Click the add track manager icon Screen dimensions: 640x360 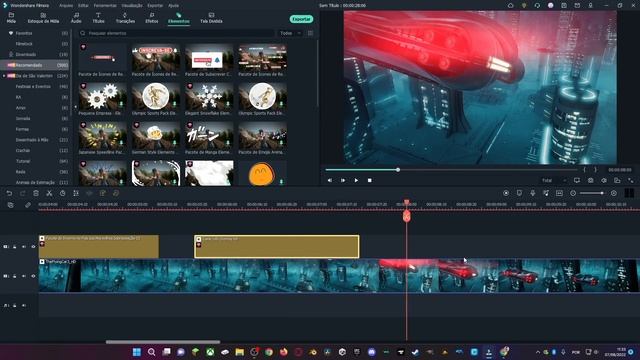[11, 205]
